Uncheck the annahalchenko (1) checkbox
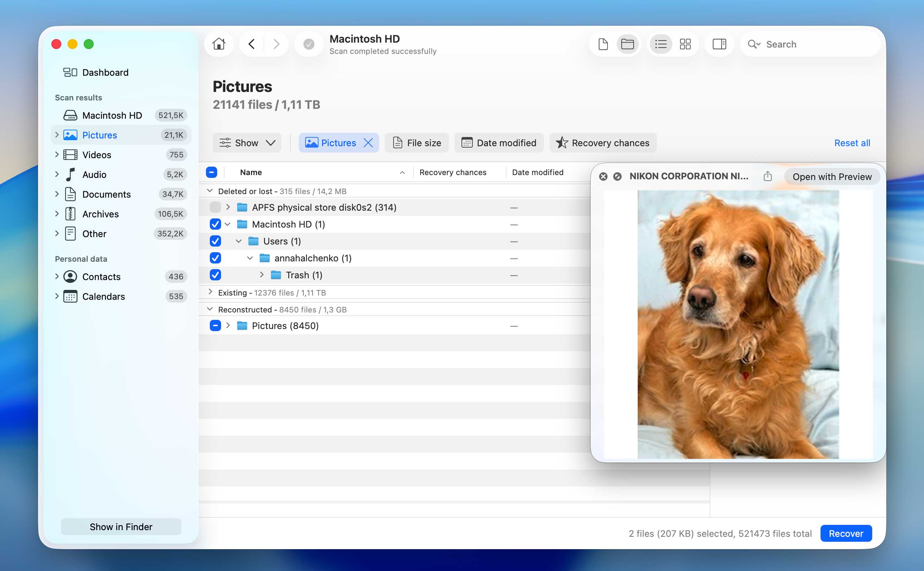The height and width of the screenshot is (571, 924). pos(215,258)
